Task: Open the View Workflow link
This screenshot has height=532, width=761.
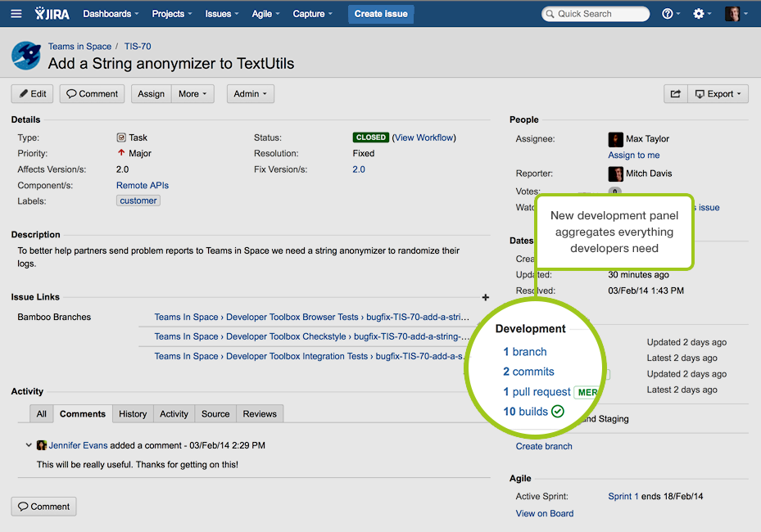Action: click(x=424, y=138)
